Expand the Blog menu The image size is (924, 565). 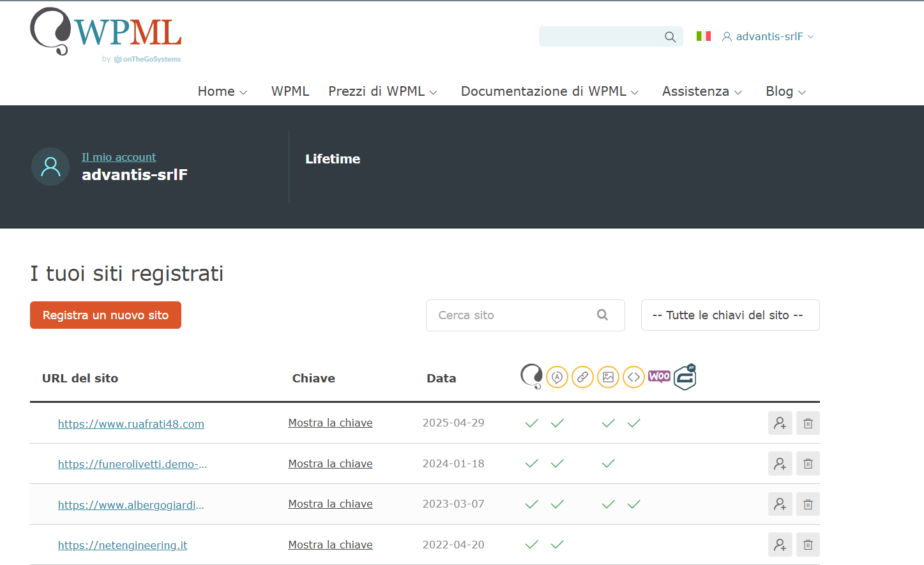[785, 91]
